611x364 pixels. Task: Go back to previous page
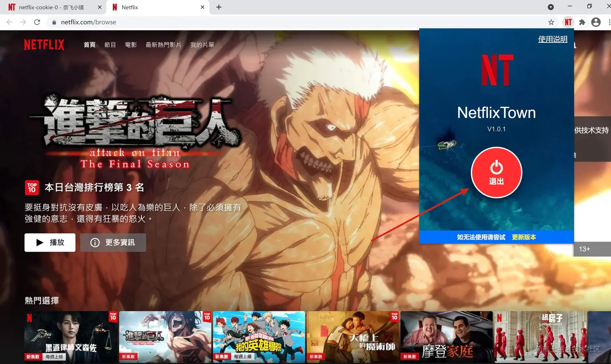(10, 22)
